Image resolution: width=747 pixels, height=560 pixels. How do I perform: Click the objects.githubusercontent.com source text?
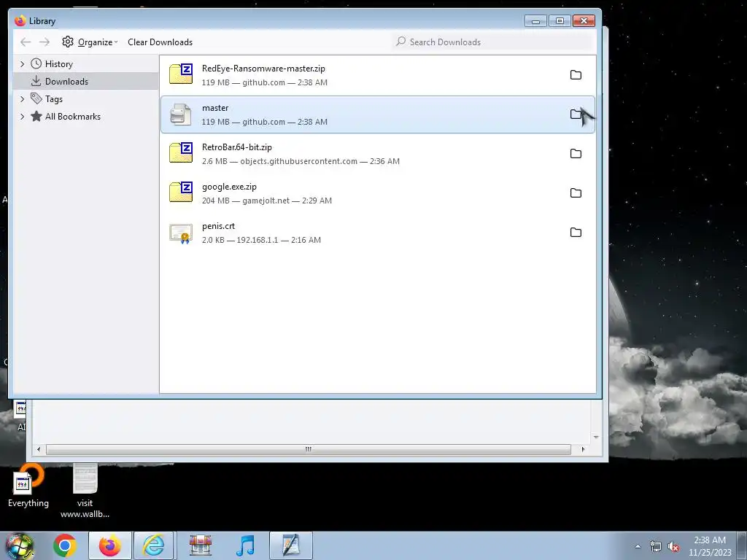[x=298, y=161]
